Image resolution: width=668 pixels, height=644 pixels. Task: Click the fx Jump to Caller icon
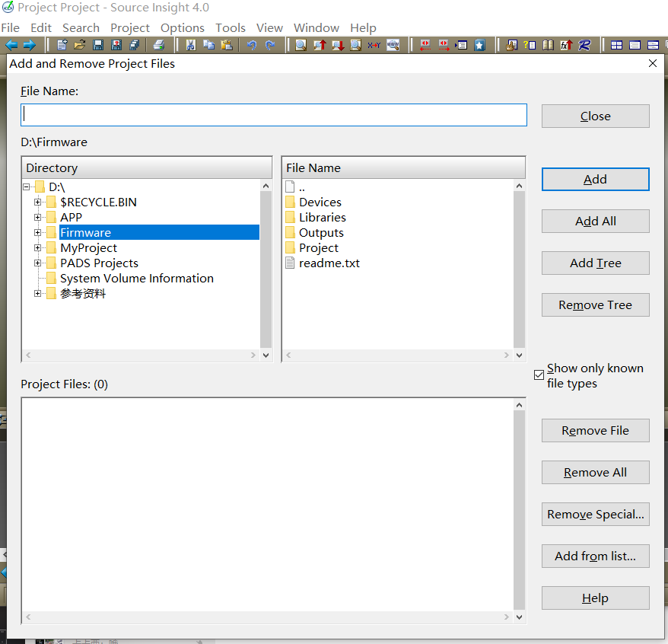(566, 45)
